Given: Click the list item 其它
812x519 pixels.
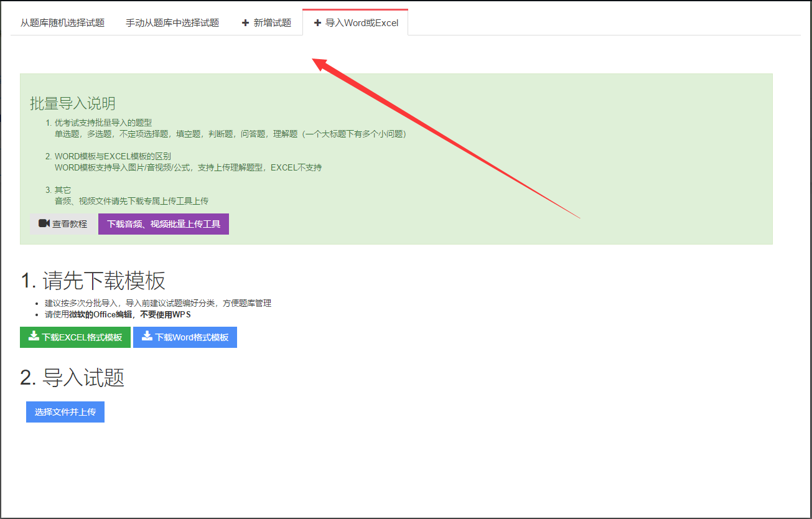Looking at the screenshot, I should tap(62, 190).
